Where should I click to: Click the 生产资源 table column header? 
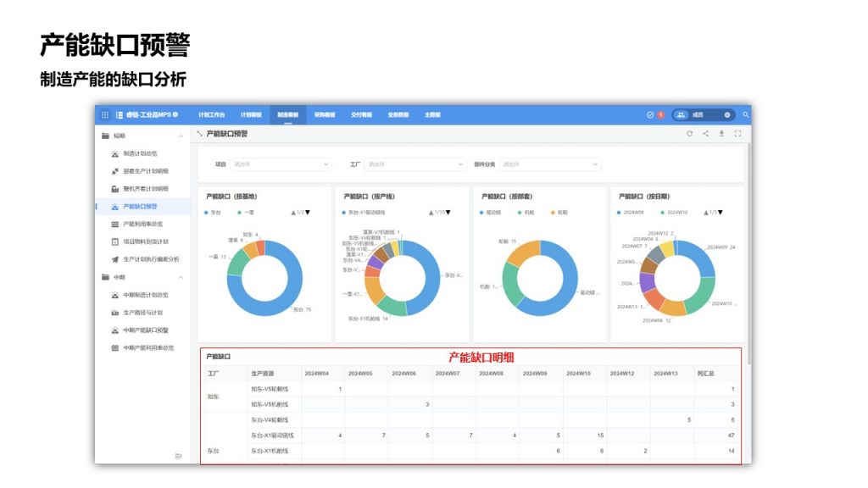point(263,374)
